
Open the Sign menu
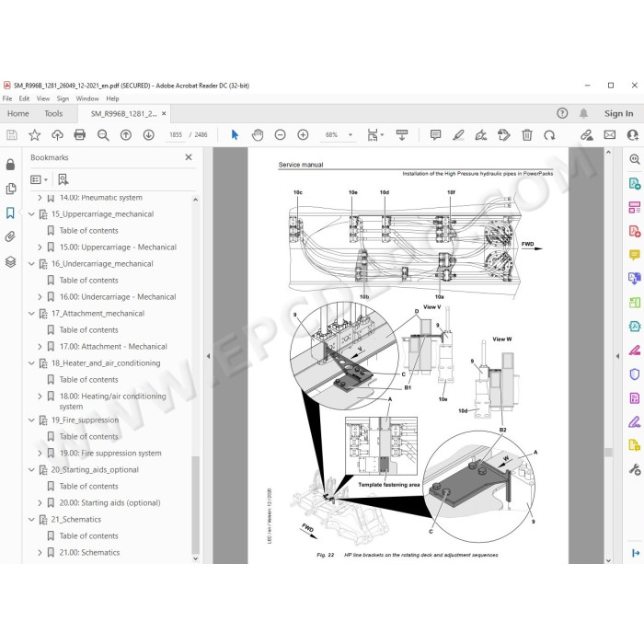[63, 98]
